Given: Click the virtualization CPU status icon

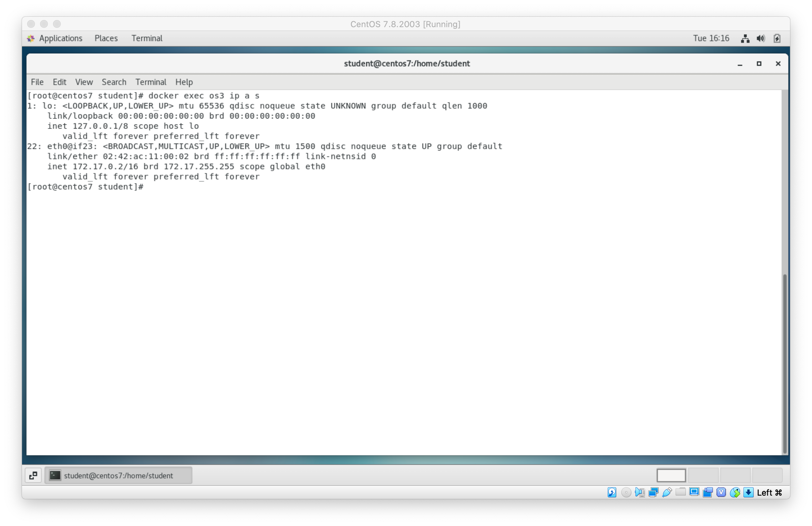Looking at the screenshot, I should click(721, 492).
